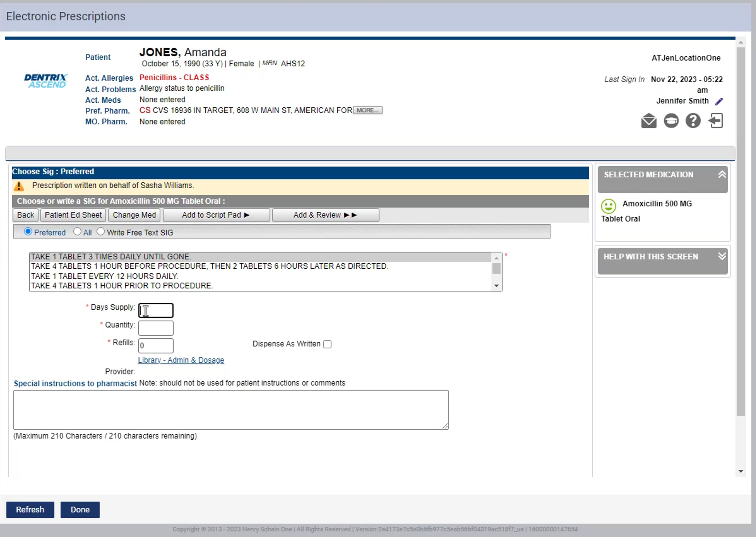This screenshot has height=537, width=756.
Task: Select sig 'TAKE 1 TABLET EVERY 12 HOURS DAILY'
Action: coord(261,276)
